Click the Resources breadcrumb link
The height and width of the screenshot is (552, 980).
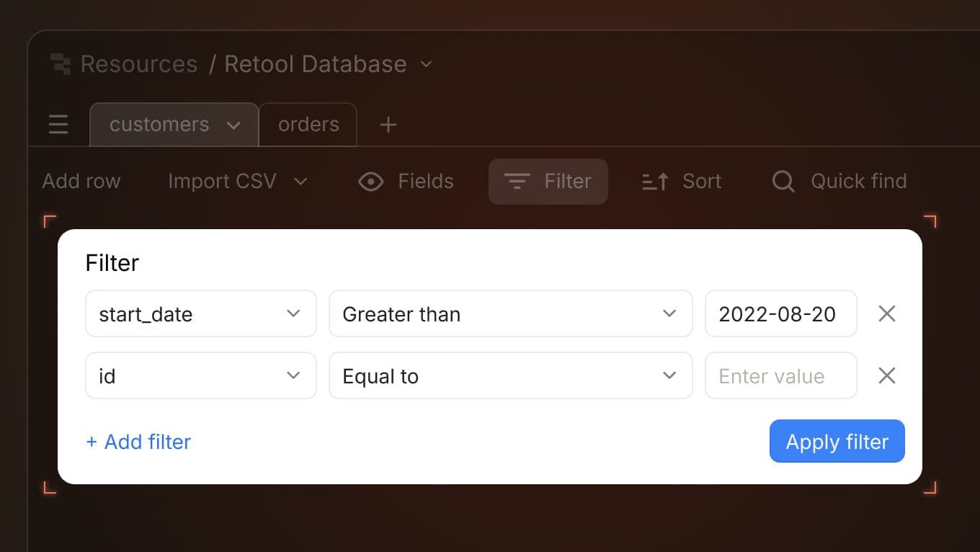pyautogui.click(x=139, y=64)
